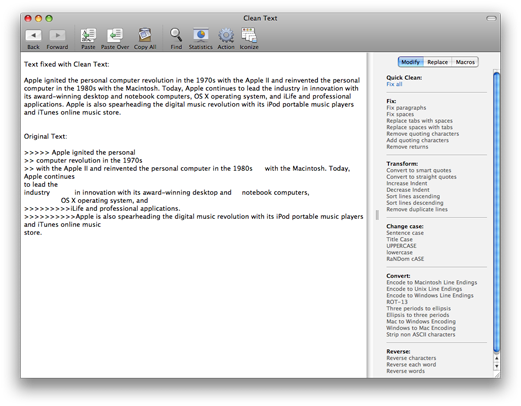
Task: Choose Add quoting characters
Action: pyautogui.click(x=417, y=140)
